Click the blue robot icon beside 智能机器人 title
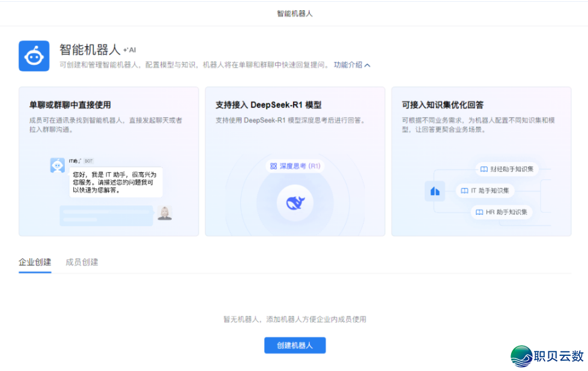This screenshot has width=588, height=371. pyautogui.click(x=34, y=55)
